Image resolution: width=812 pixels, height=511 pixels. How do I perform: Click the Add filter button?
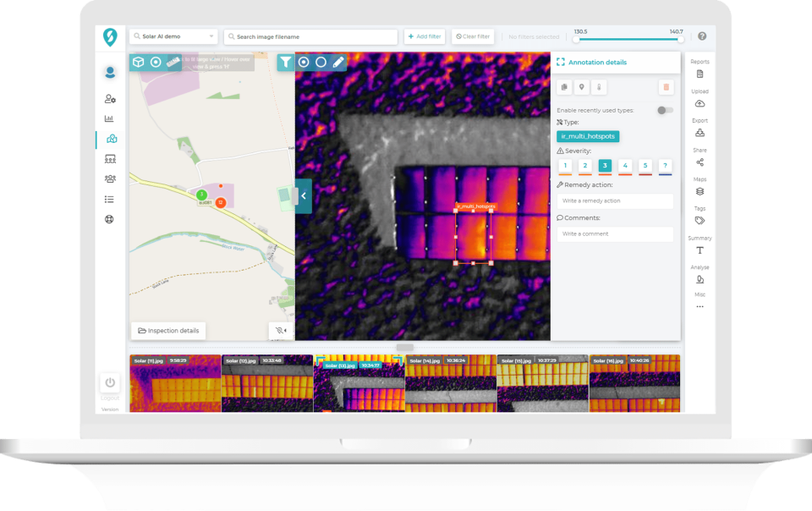click(424, 36)
